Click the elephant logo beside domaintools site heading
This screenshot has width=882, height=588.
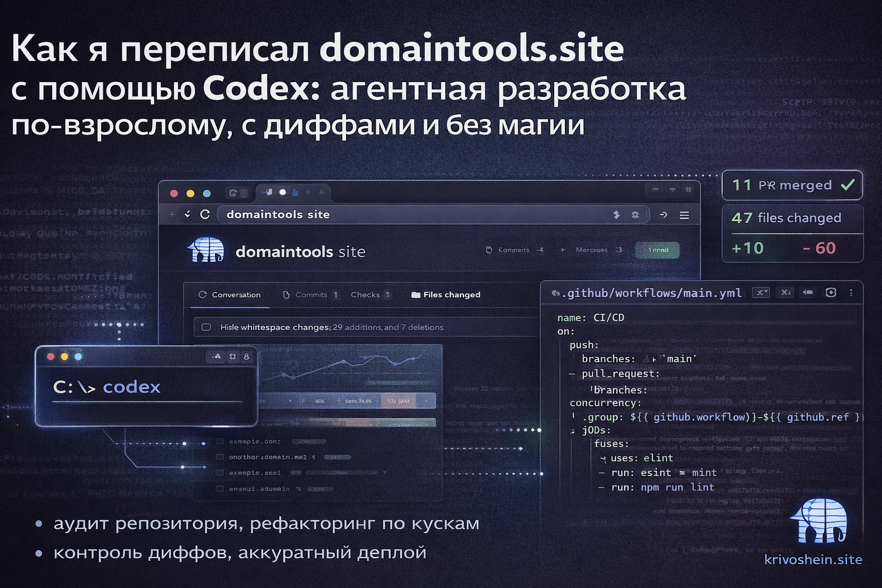click(x=206, y=250)
